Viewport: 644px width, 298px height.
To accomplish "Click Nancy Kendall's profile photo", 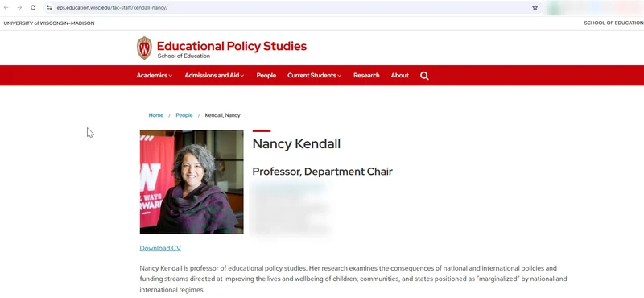I will [192, 182].
